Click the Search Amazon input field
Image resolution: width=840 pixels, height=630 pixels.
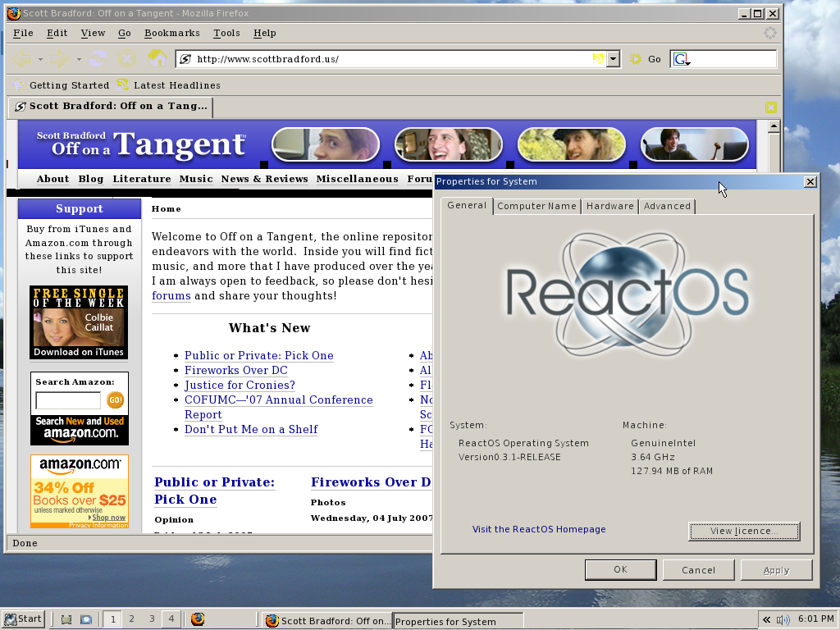68,400
